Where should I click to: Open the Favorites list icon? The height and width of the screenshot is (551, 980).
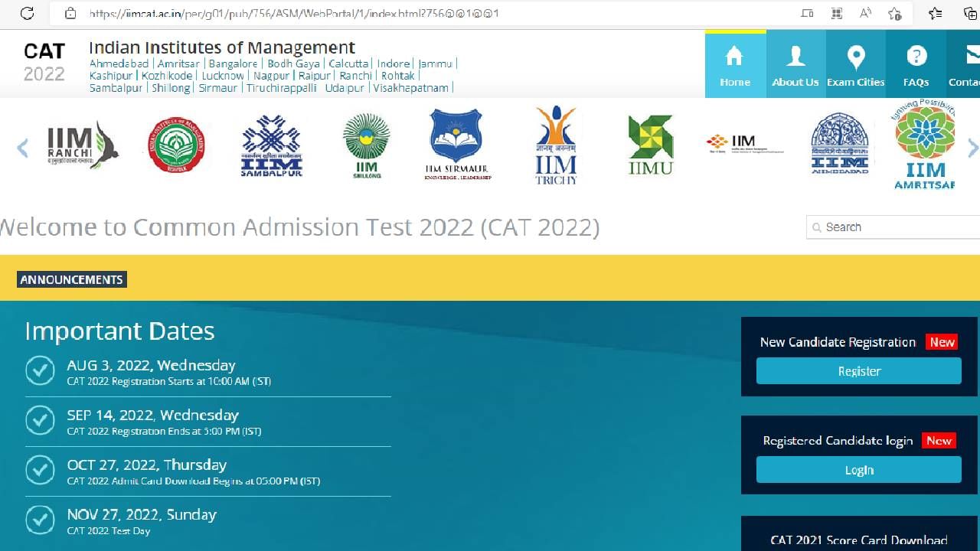tap(935, 13)
